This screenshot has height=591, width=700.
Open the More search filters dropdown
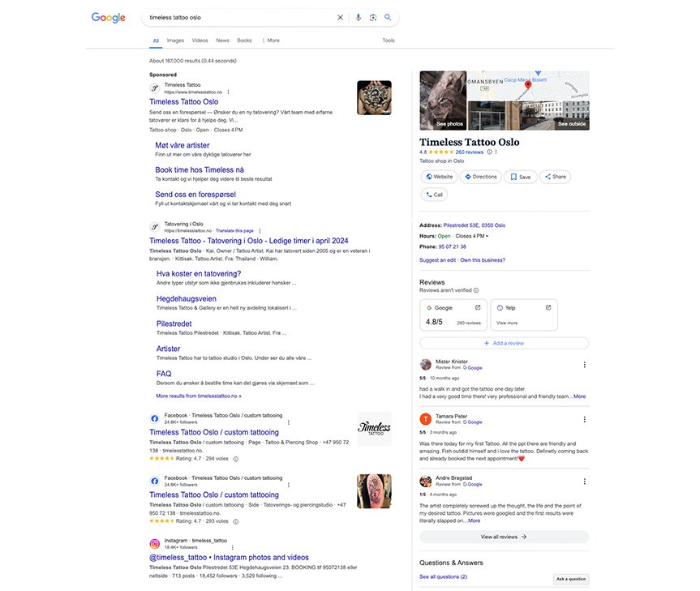[x=271, y=41]
